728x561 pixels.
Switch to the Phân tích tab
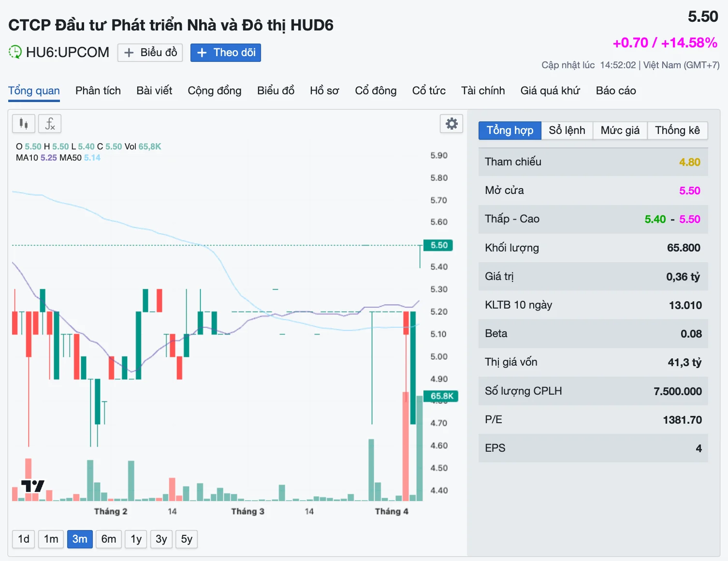[98, 91]
